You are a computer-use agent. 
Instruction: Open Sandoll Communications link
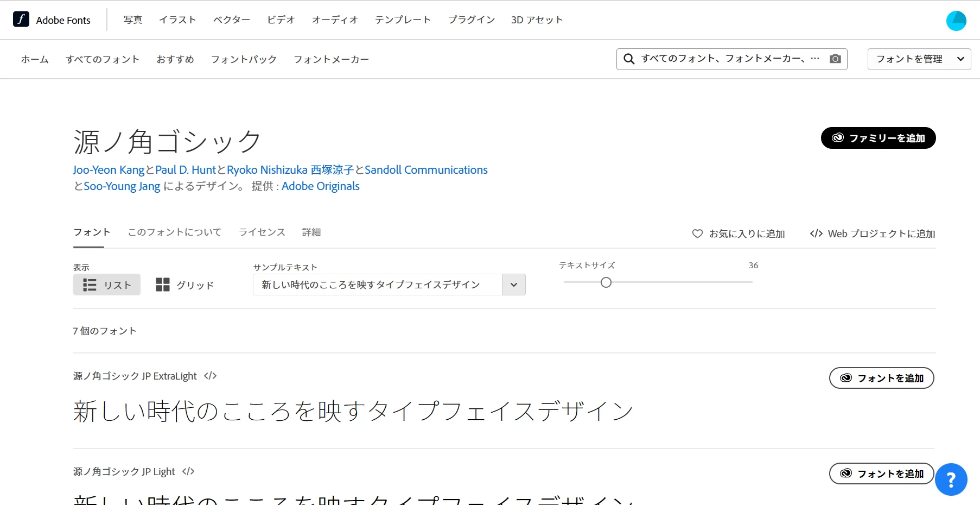click(x=426, y=170)
